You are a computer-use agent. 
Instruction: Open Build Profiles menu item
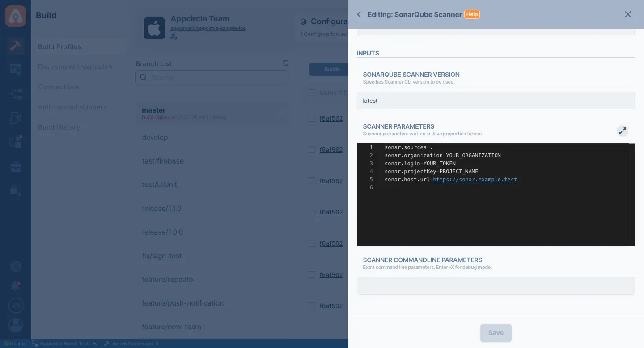[81, 47]
